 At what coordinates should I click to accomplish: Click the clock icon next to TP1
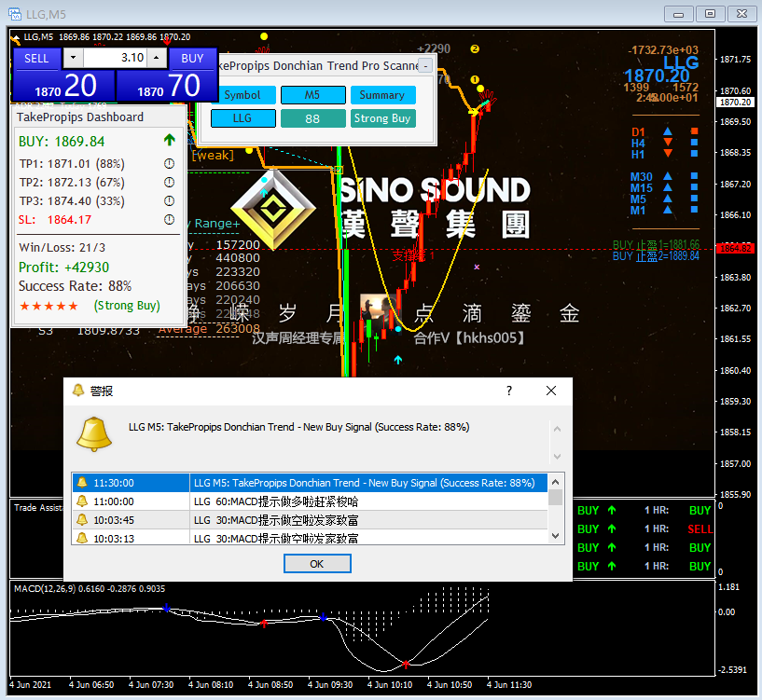pyautogui.click(x=169, y=164)
